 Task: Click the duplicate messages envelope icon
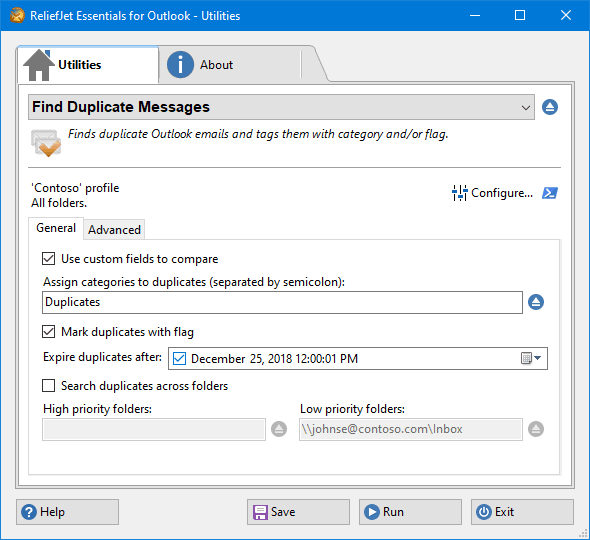coord(46,143)
